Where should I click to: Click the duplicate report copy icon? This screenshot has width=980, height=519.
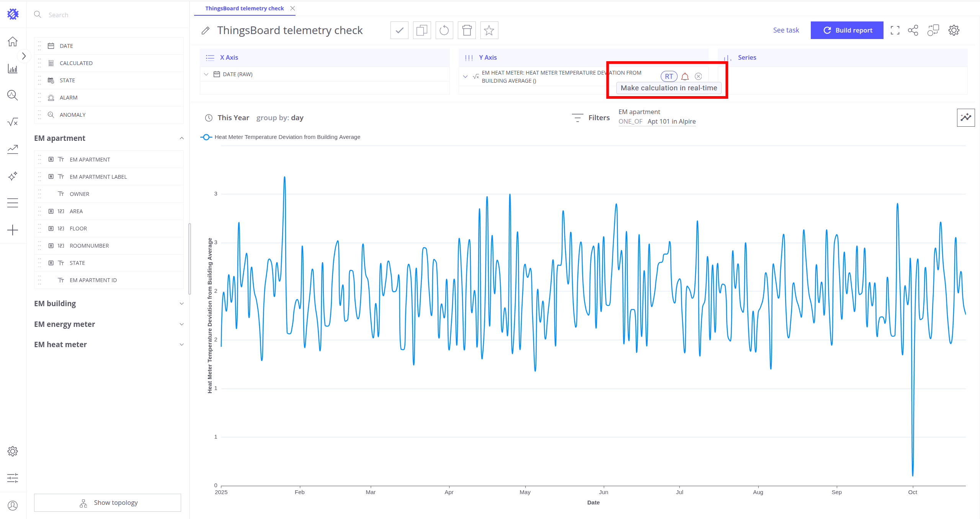(x=422, y=30)
